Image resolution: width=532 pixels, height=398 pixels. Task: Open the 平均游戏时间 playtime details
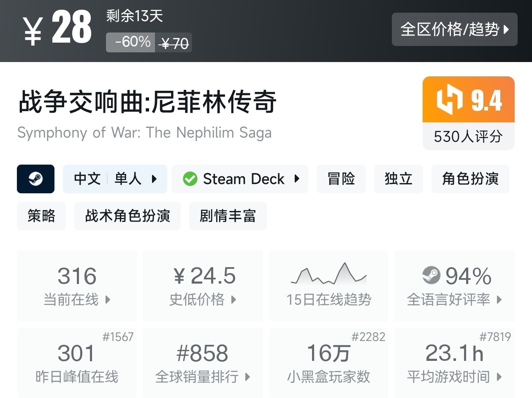coord(454,376)
